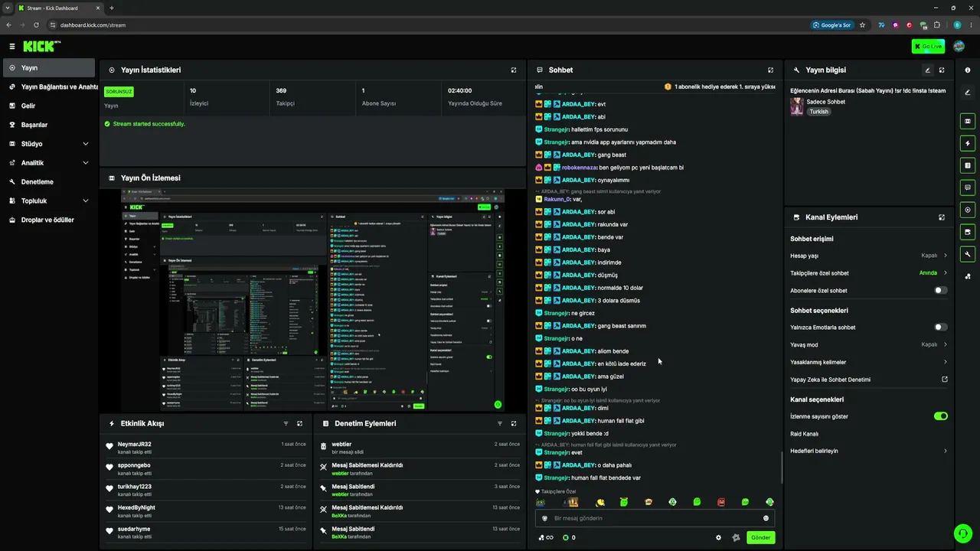Open filter menu in Etkinlik Akışı header
This screenshot has width=980, height=551.
point(286,423)
